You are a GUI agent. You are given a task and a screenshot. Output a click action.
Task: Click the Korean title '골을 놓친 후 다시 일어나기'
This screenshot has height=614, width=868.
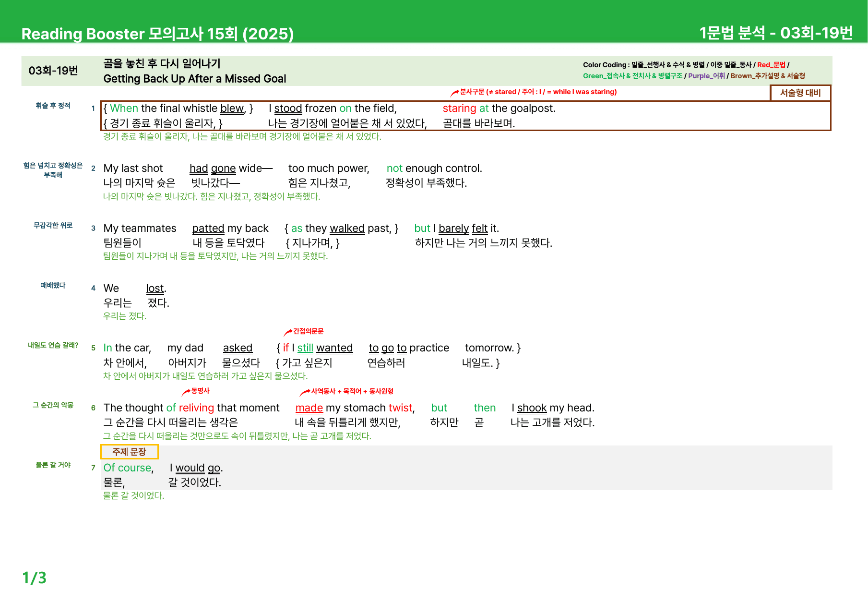coord(162,63)
